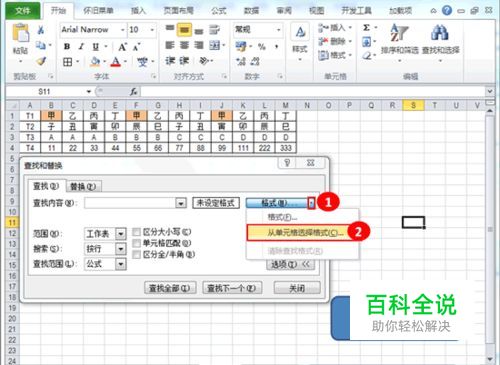
Task: Align text right
Action: click(x=199, y=45)
